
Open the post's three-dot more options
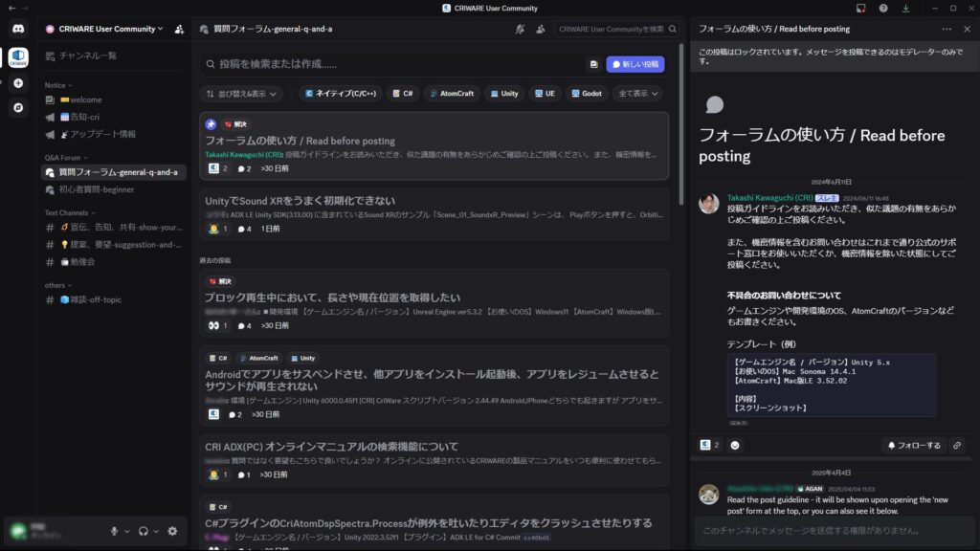[x=947, y=29]
